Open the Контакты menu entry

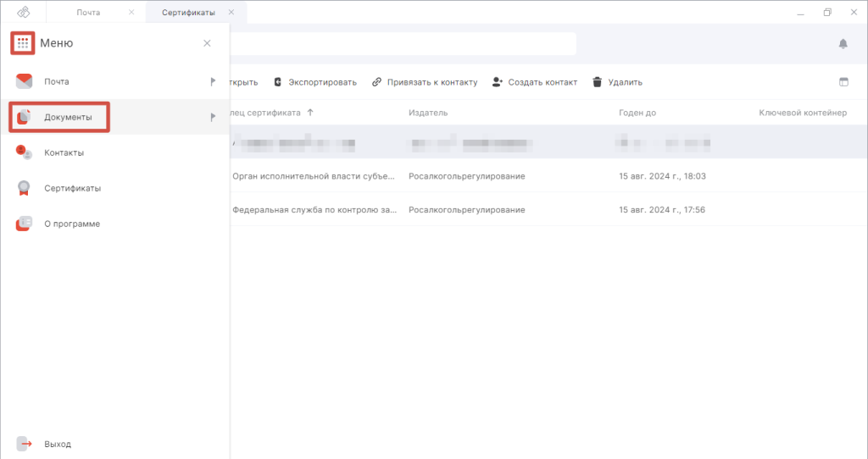tap(115, 152)
